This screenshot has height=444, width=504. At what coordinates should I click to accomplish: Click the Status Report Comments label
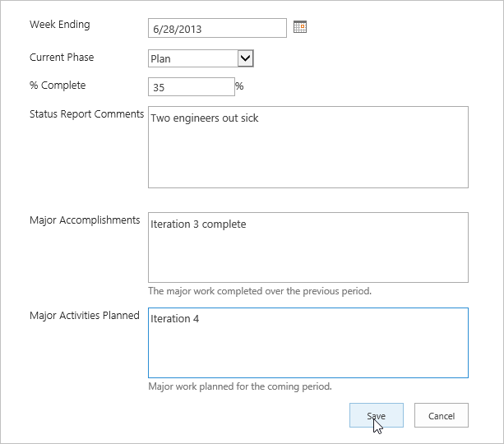[x=87, y=114]
